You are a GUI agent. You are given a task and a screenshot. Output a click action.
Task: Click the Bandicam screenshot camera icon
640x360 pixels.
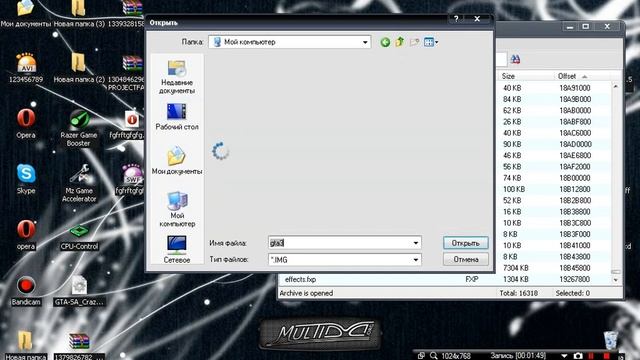click(x=578, y=356)
